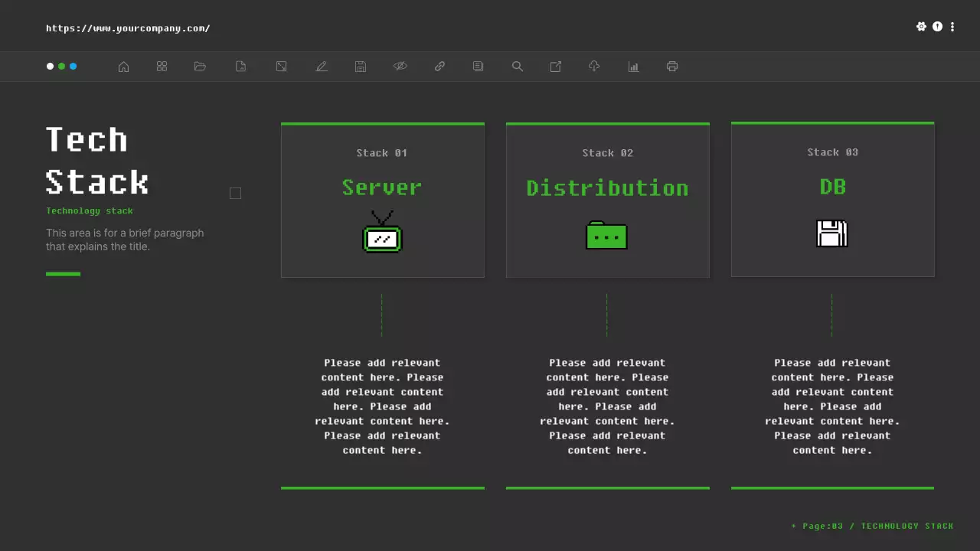Select the Edit pencil icon
The height and width of the screenshot is (551, 980).
click(322, 67)
